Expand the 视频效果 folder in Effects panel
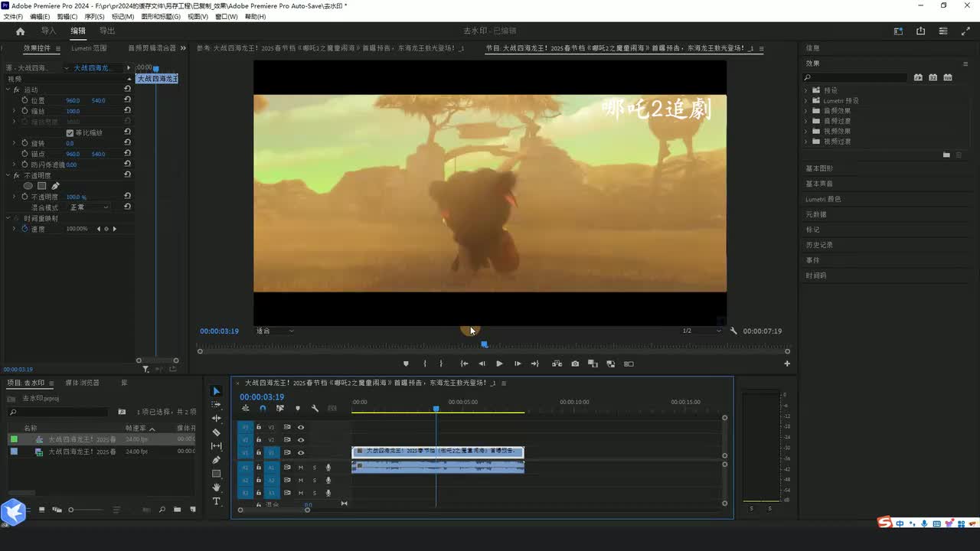Viewport: 980px width, 551px height. 806,131
